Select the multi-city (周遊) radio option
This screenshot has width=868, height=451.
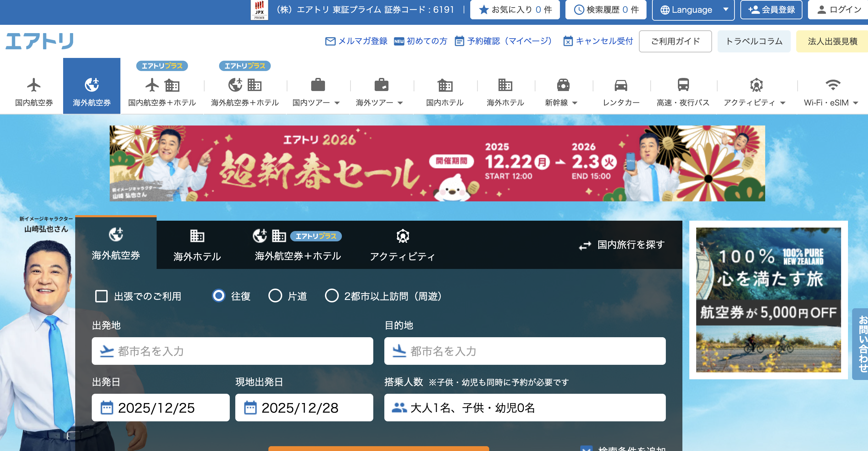click(332, 296)
